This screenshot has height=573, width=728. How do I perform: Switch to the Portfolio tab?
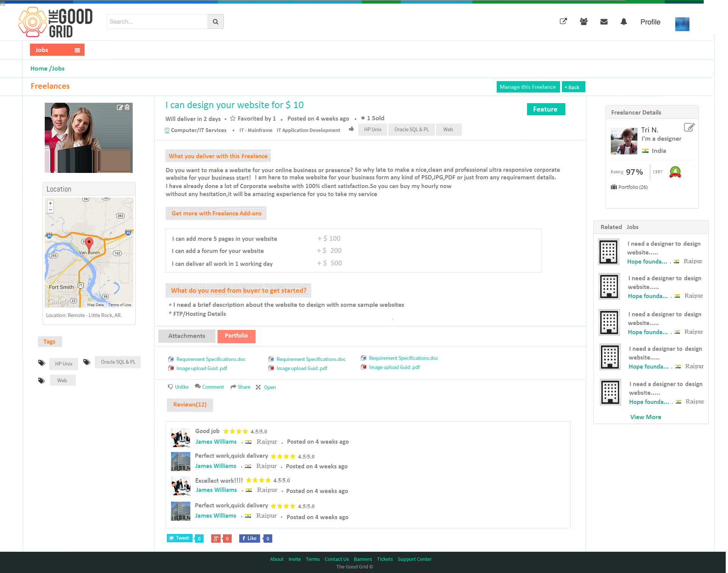pos(236,336)
